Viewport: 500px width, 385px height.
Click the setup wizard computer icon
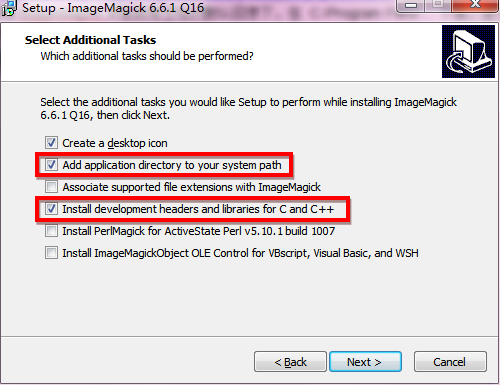click(x=468, y=51)
